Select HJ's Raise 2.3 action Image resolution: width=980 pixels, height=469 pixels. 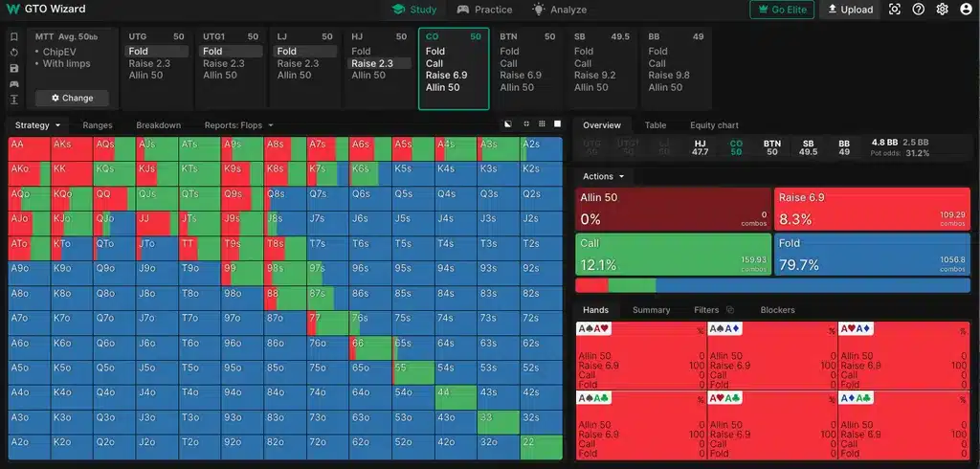[x=379, y=63]
